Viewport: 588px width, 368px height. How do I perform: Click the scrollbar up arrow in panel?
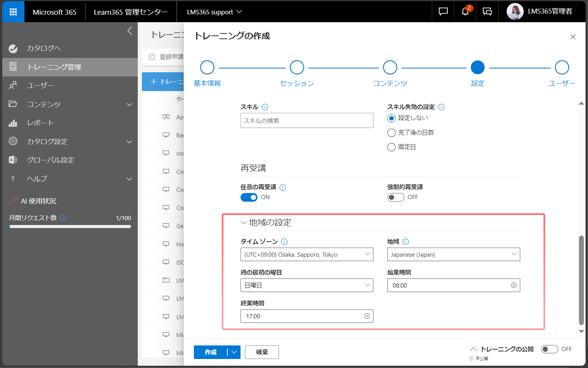click(x=581, y=103)
